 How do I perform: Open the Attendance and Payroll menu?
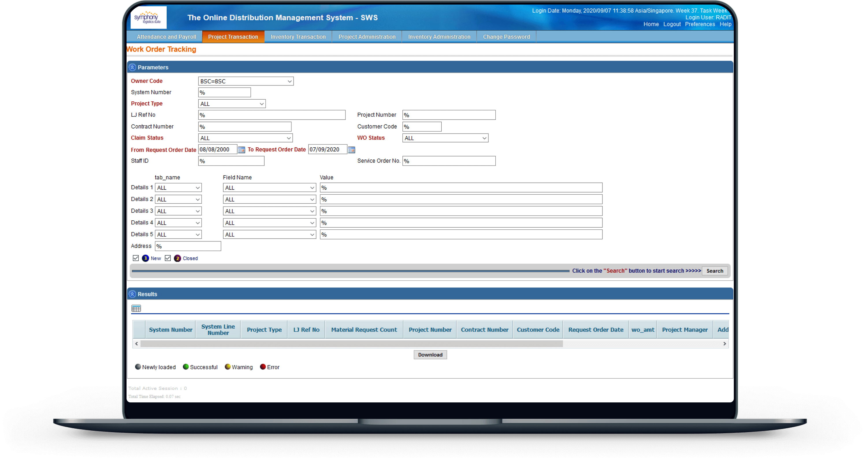coord(166,37)
